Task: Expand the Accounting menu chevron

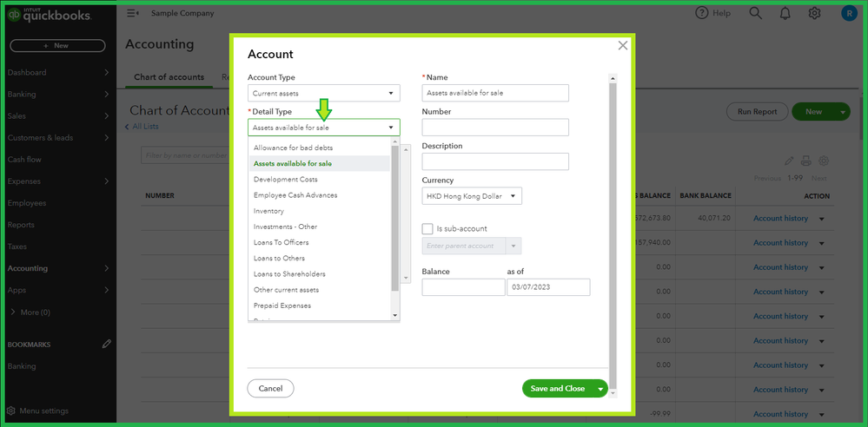Action: pos(106,268)
